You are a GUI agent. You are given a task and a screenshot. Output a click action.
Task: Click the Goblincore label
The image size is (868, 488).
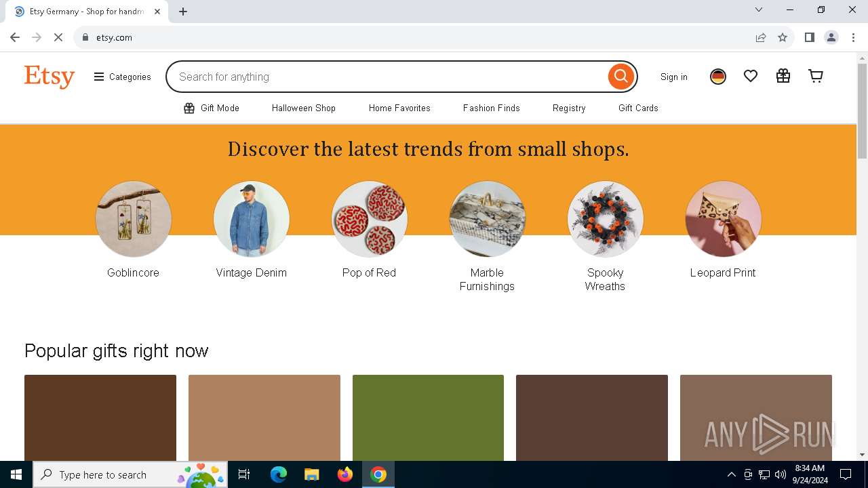pos(133,272)
